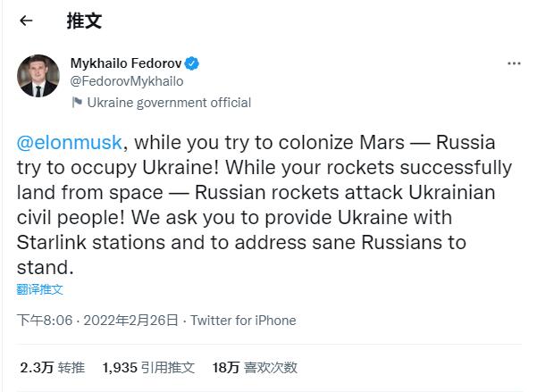Open the Mykhailo Fedorov display name
This screenshot has height=392, width=537.
pos(125,63)
